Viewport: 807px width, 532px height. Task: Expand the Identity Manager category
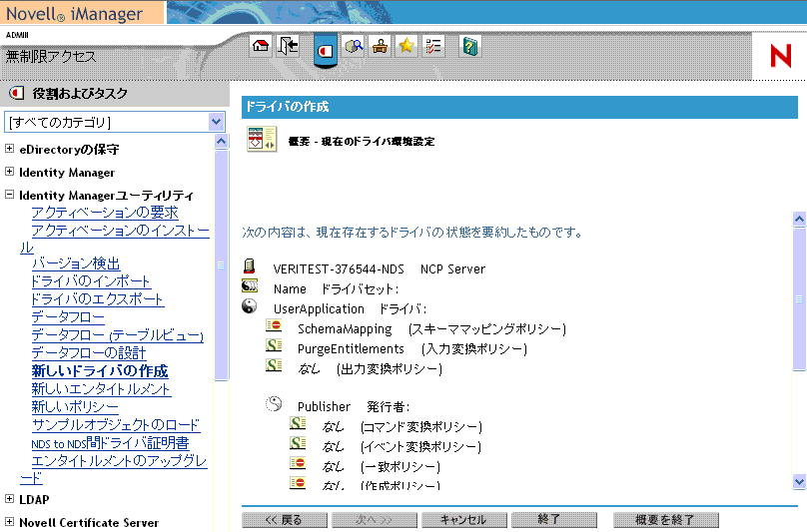pos(9,172)
